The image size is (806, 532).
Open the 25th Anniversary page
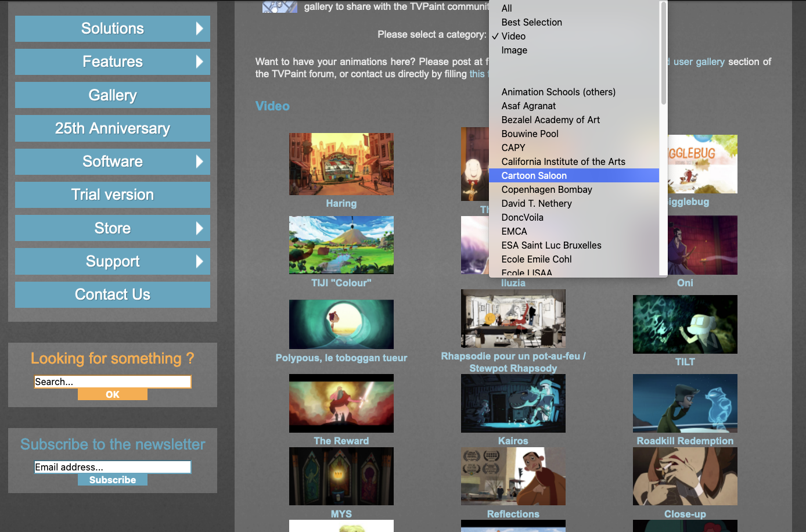coord(113,128)
